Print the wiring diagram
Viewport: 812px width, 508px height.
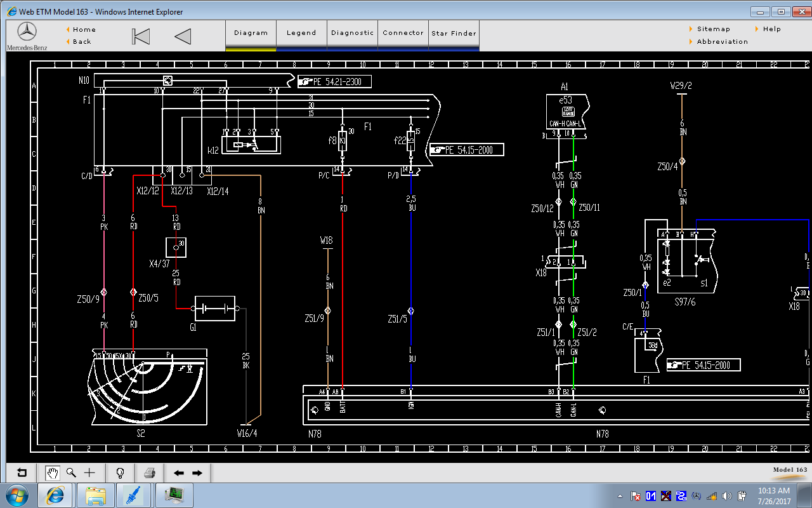(x=150, y=473)
